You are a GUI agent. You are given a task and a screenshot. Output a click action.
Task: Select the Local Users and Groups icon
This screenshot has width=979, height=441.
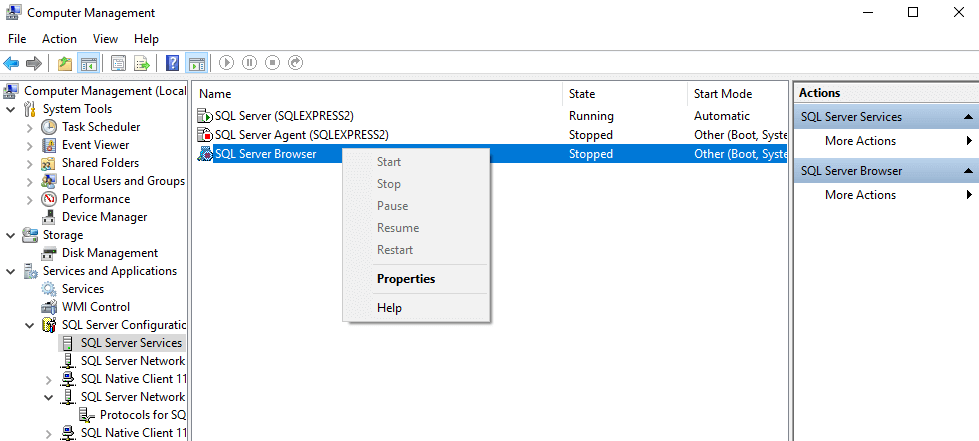[49, 181]
